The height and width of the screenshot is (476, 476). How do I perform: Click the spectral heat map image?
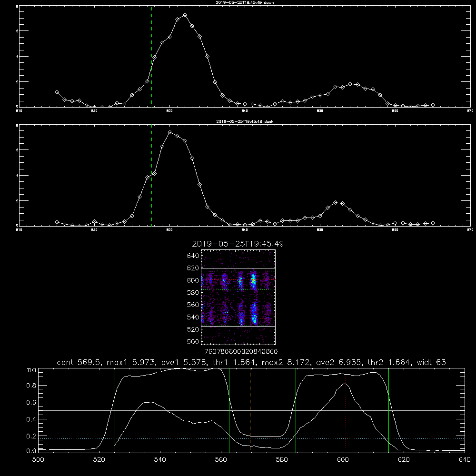pyautogui.click(x=238, y=297)
